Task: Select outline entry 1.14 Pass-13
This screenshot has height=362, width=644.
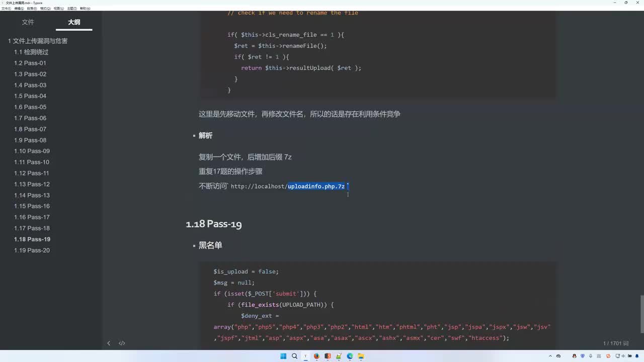Action: [32, 196]
